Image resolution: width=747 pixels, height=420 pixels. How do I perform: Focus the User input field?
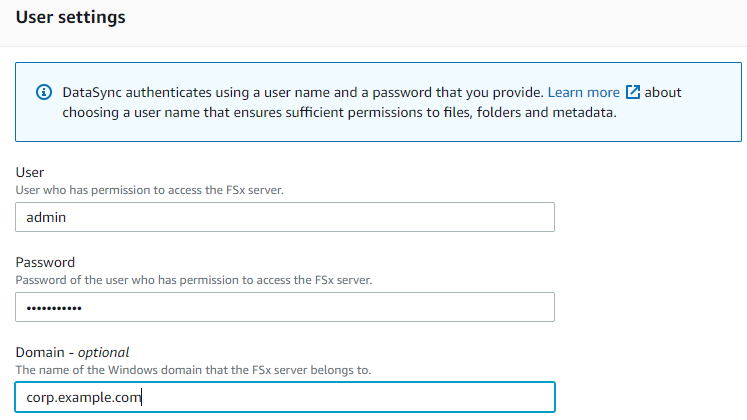(x=285, y=217)
